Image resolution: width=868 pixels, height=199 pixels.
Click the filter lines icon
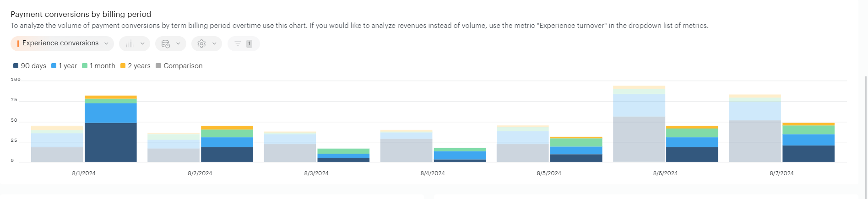[x=238, y=43]
